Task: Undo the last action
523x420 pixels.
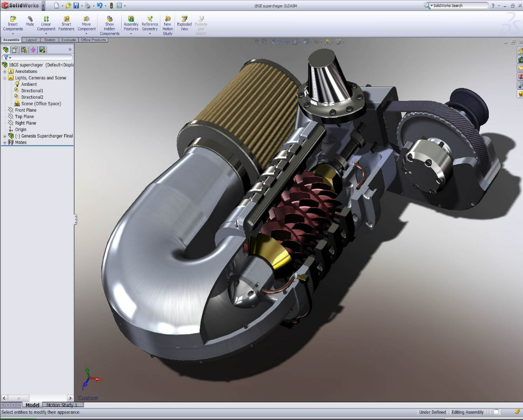Action: coord(100,6)
